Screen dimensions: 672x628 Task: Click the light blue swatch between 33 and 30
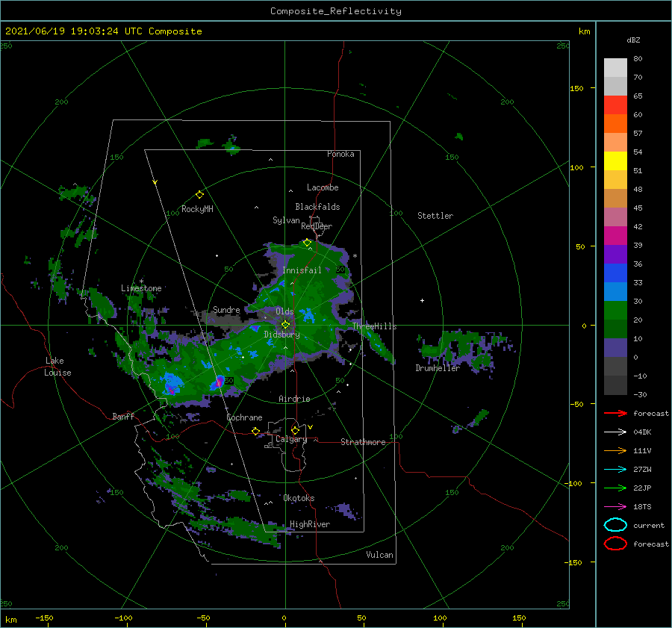[x=615, y=291]
